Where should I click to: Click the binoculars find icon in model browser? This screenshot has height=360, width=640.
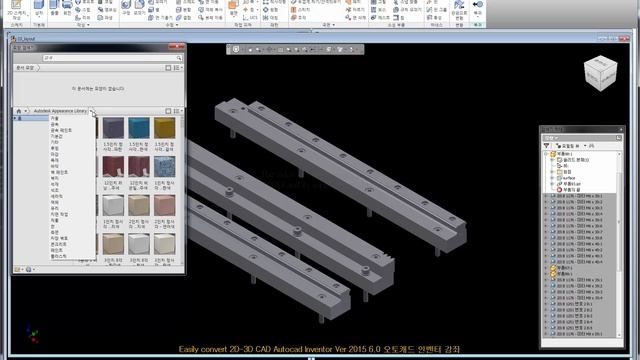[x=591, y=146]
